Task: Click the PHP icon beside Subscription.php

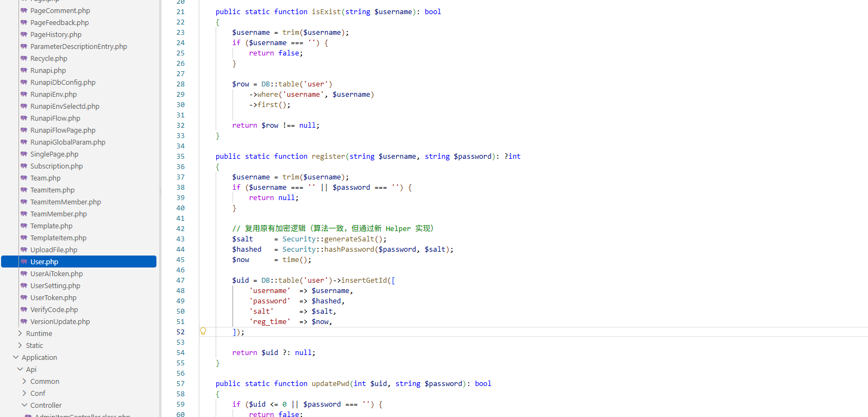Action: [24, 166]
